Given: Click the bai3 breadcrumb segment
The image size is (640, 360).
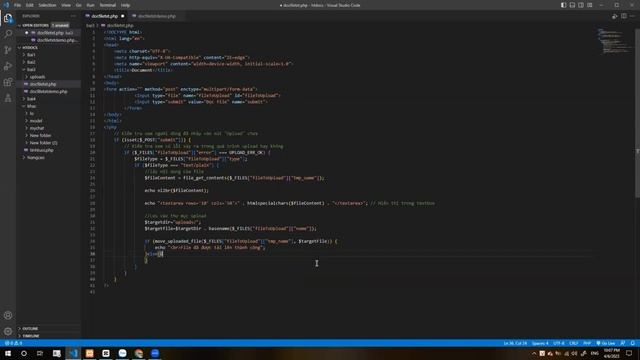Looking at the screenshot, I should tap(89, 25).
